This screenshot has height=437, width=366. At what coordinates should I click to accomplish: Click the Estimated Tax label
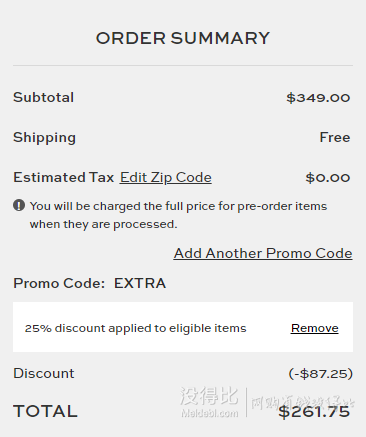pyautogui.click(x=64, y=177)
